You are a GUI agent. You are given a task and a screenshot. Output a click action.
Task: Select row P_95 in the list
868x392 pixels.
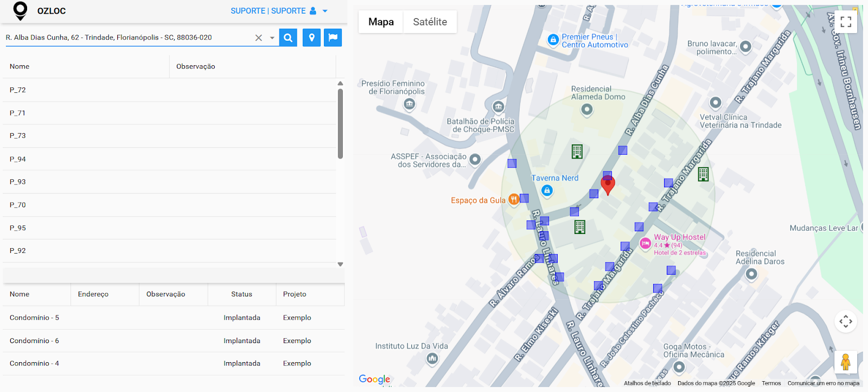click(169, 228)
